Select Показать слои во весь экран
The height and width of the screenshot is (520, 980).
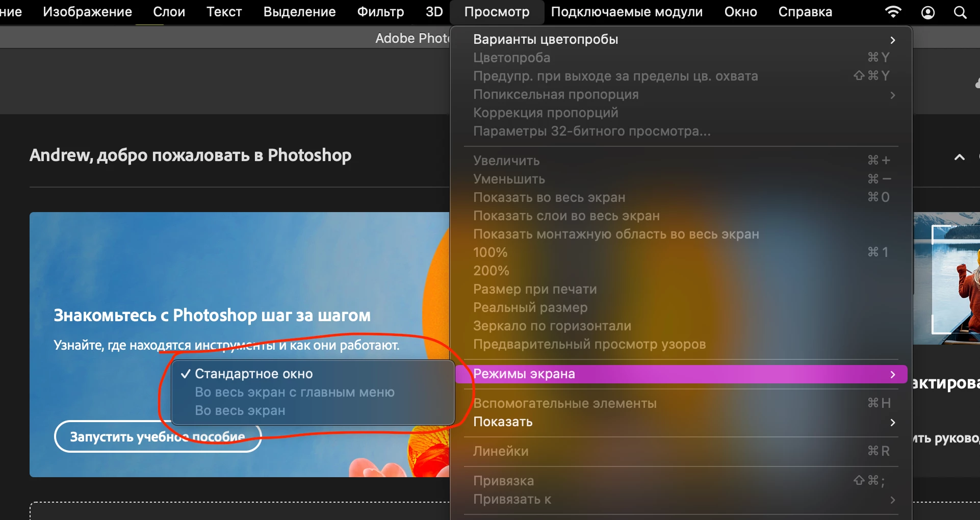[681, 216]
